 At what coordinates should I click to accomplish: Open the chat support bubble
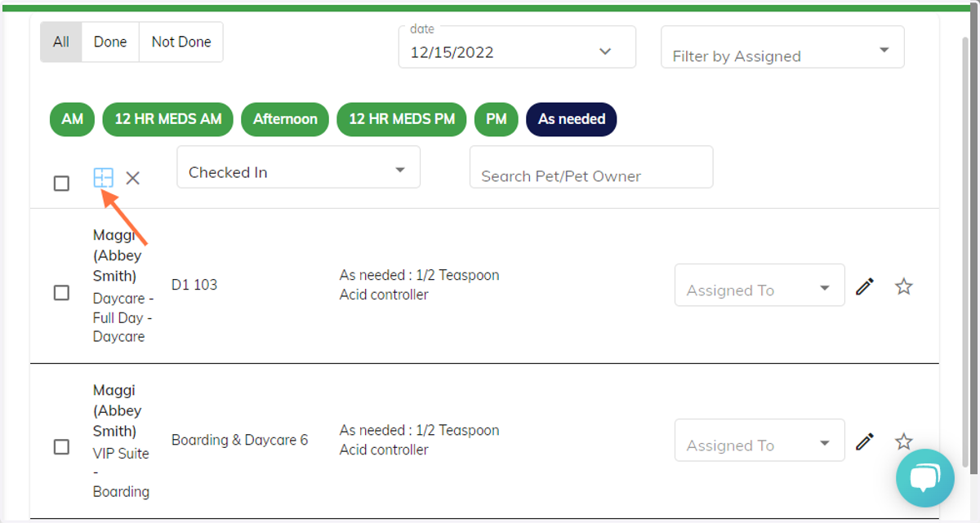925,478
